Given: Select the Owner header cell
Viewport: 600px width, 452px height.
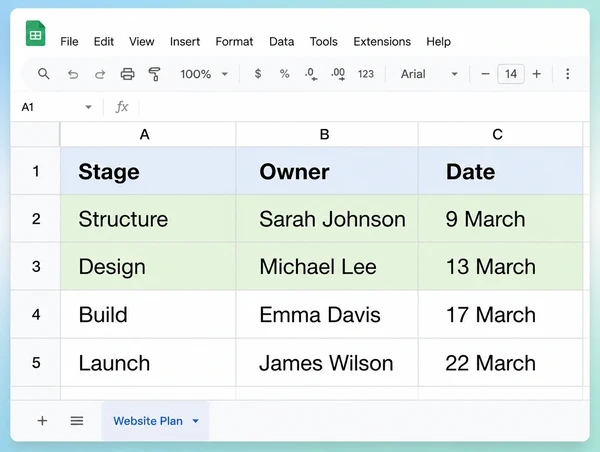Looking at the screenshot, I should (x=327, y=171).
